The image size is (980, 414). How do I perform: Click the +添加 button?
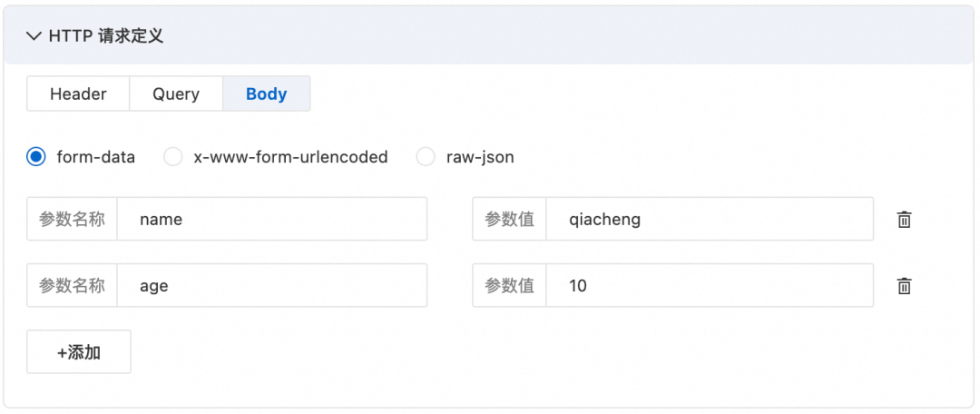coord(79,352)
